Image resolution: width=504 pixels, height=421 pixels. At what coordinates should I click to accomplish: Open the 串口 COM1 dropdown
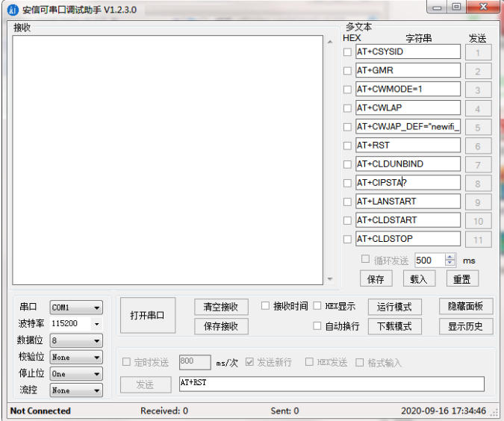click(76, 308)
